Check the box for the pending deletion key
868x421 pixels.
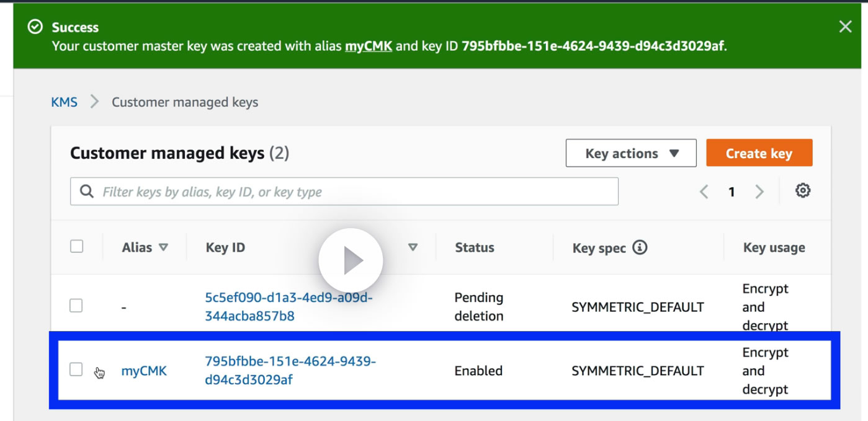(x=76, y=306)
